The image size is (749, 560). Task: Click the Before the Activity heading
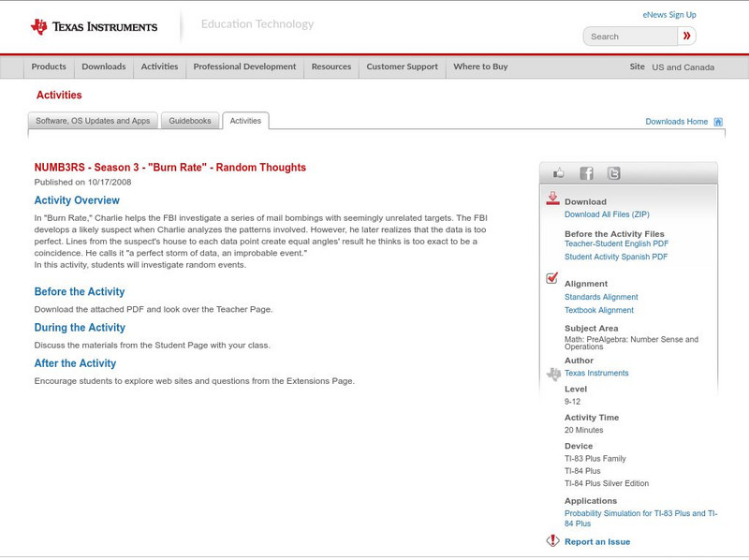pyautogui.click(x=80, y=291)
